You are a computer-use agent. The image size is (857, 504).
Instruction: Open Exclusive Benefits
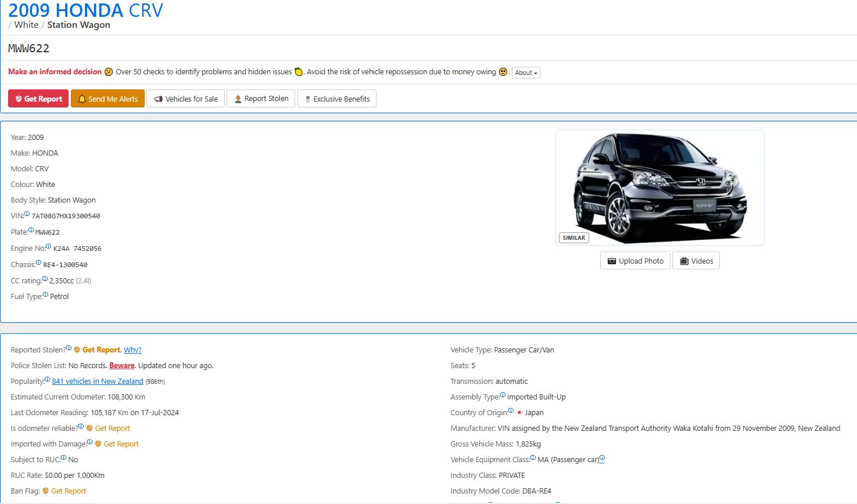pyautogui.click(x=337, y=99)
